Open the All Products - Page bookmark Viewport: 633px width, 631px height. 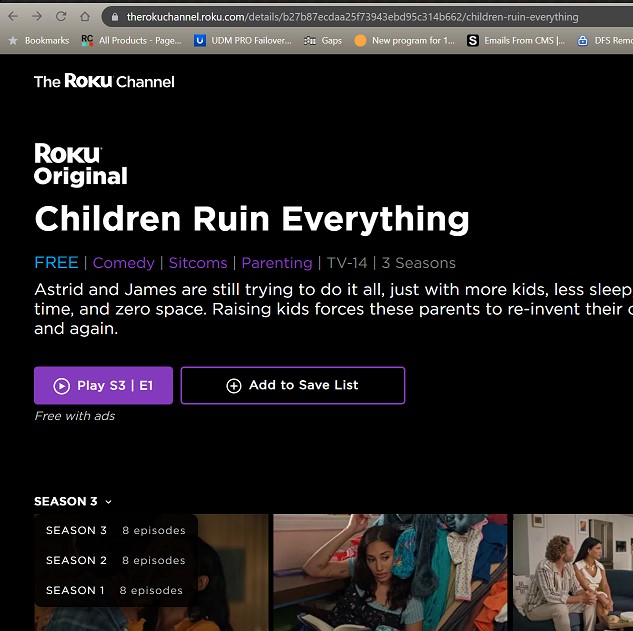[x=131, y=40]
